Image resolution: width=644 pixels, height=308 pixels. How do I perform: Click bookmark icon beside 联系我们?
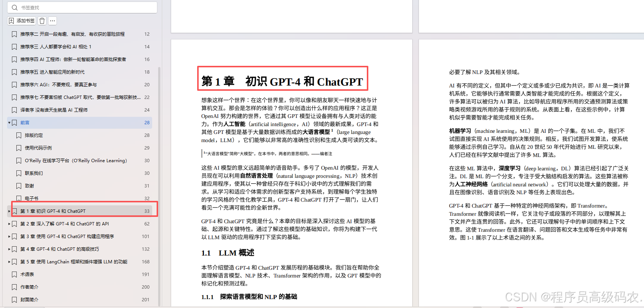point(19,173)
